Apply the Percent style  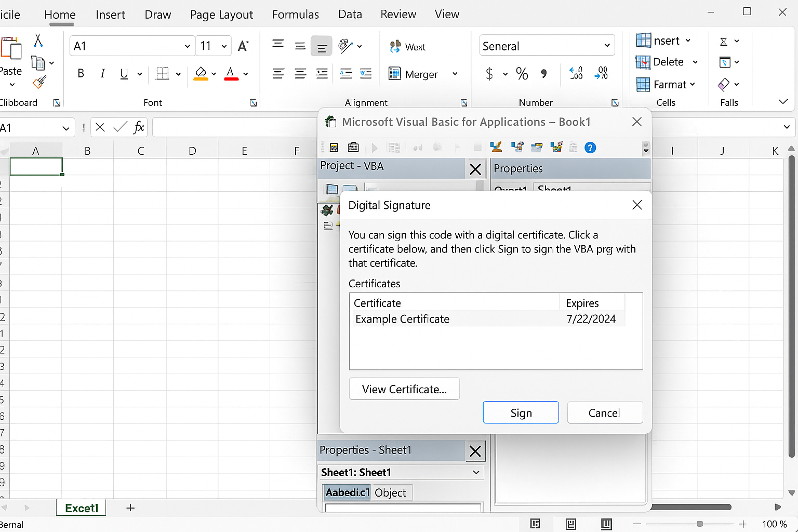522,74
